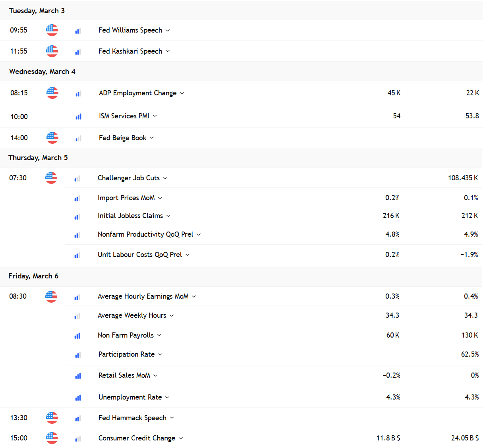Click the importance bars icon for ISM Services PMI
The width and height of the screenshot is (483, 448).
click(x=78, y=116)
